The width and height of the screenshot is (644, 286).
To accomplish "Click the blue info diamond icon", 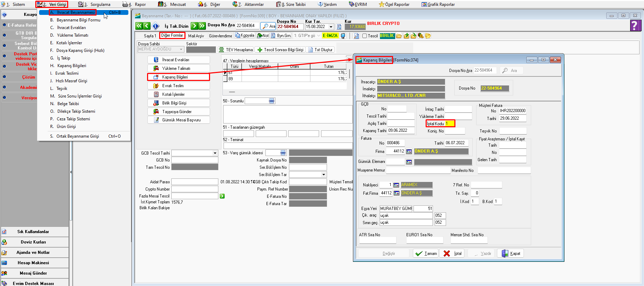I will point(156,26).
